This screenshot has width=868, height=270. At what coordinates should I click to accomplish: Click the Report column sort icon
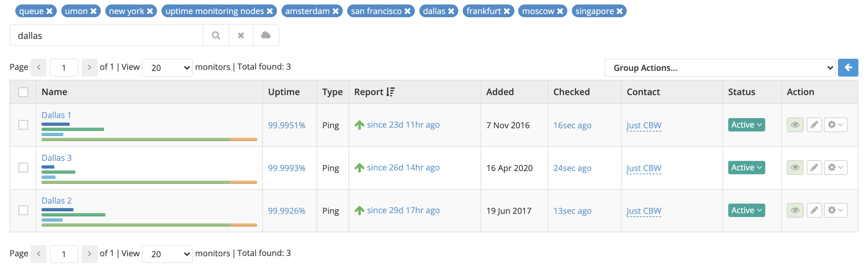point(391,92)
